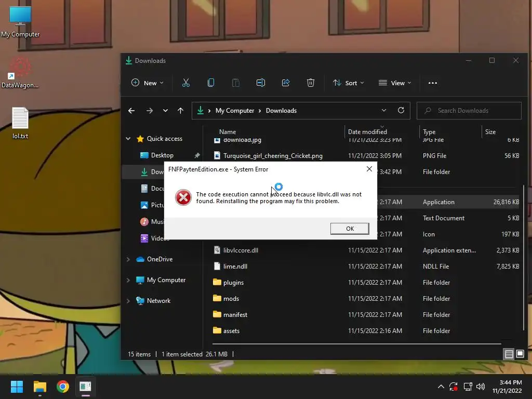Click the Copy icon in toolbar

click(211, 83)
